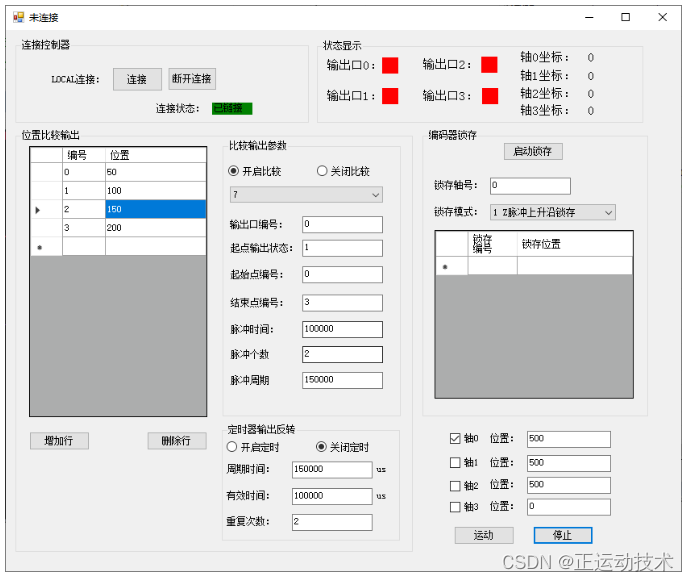
Task: Click the red 输出口0 indicator
Action: 390,65
